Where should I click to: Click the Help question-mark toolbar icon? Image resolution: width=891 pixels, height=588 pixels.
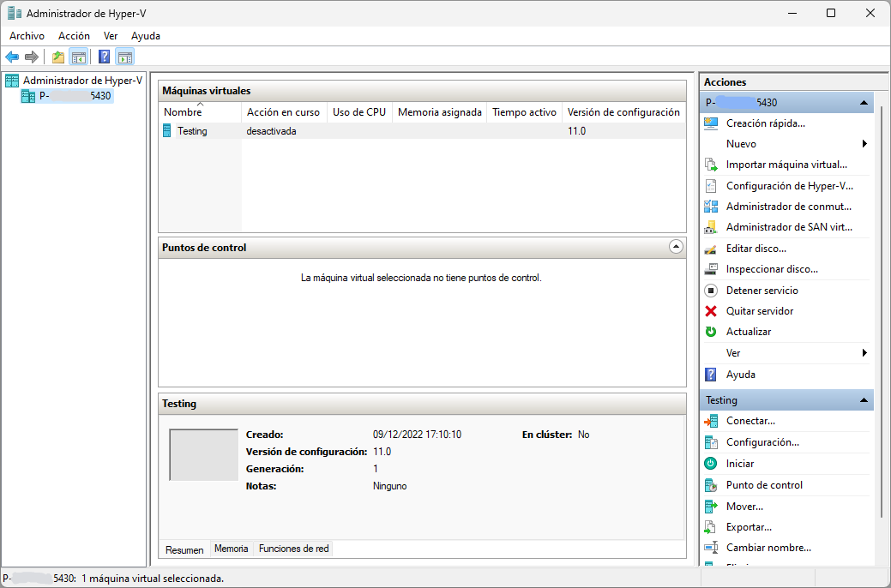tap(104, 57)
